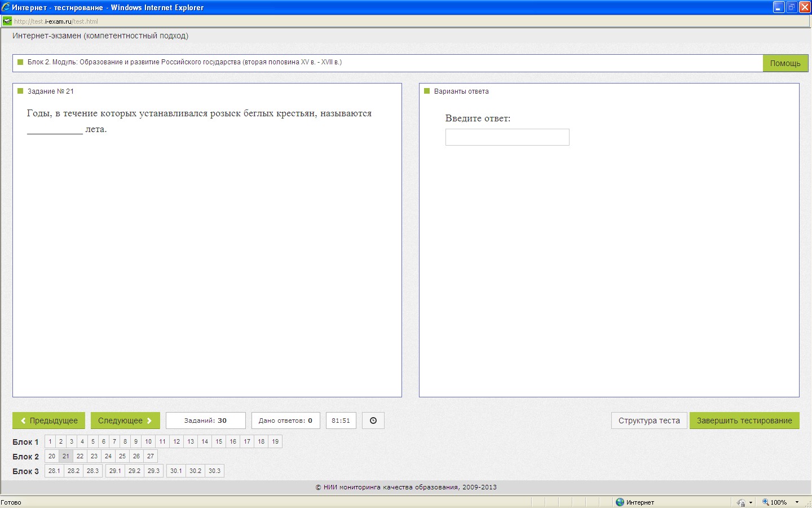
Task: Select question 9 in Блок 1
Action: click(136, 441)
